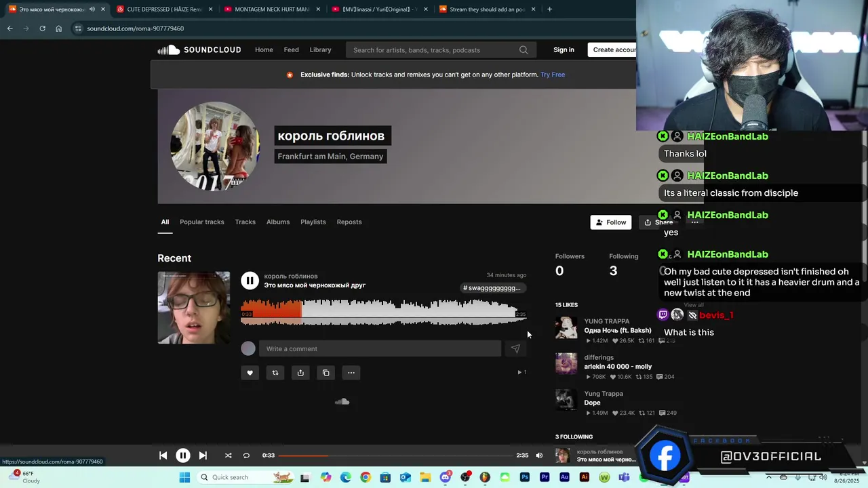Like the track with heart icon
This screenshot has height=488, width=868.
point(250,373)
